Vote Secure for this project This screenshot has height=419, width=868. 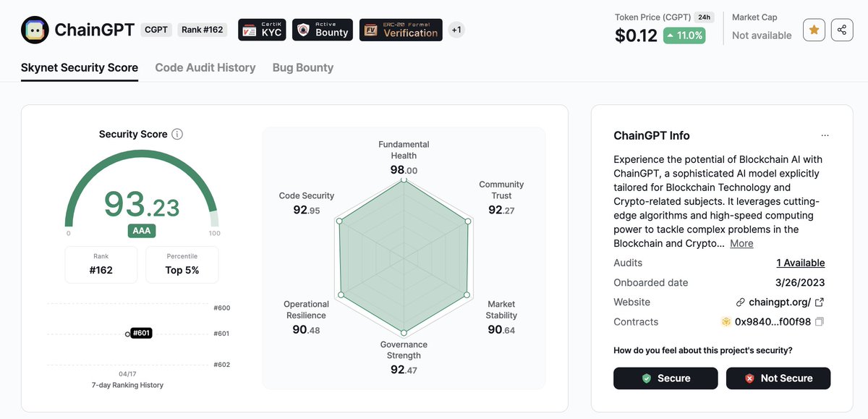[x=665, y=378]
